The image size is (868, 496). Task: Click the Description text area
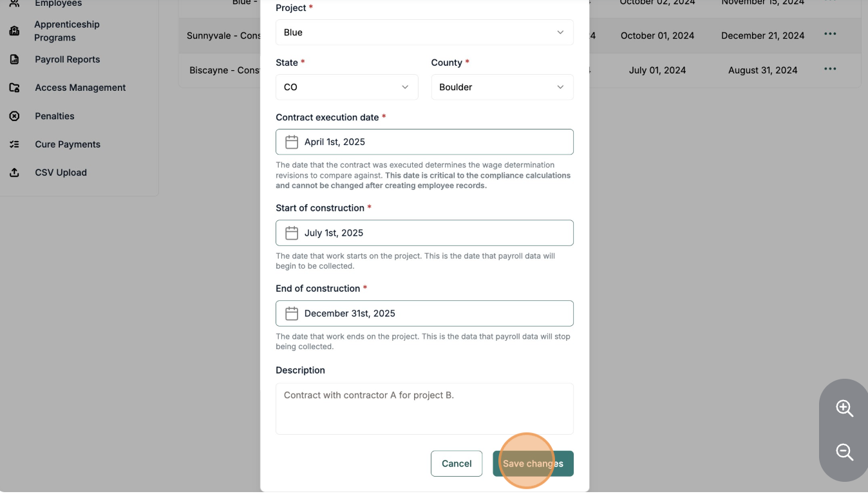pyautogui.click(x=424, y=408)
